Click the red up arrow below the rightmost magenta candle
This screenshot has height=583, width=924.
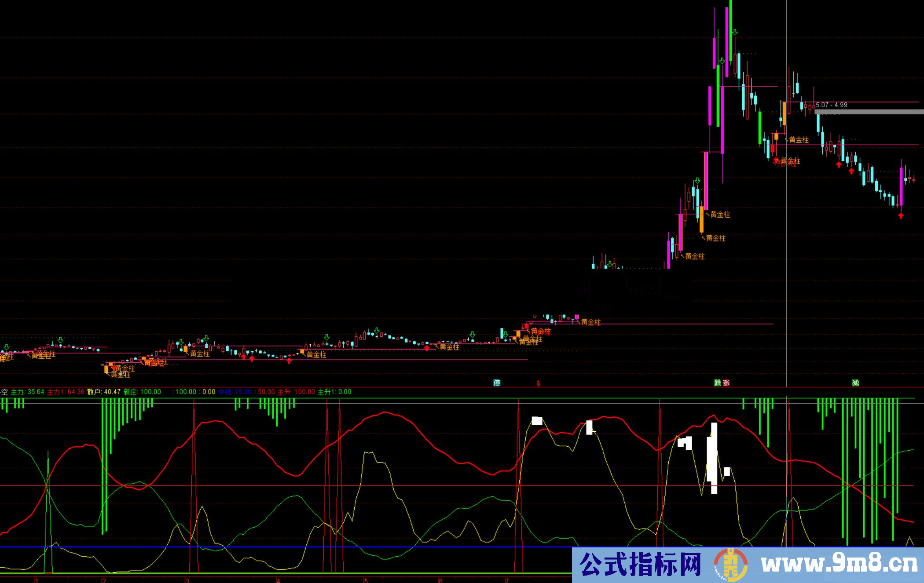click(x=901, y=215)
